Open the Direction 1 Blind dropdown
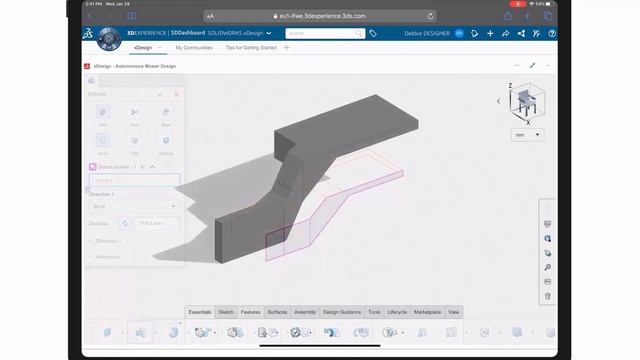The height and width of the screenshot is (360, 640). [134, 206]
